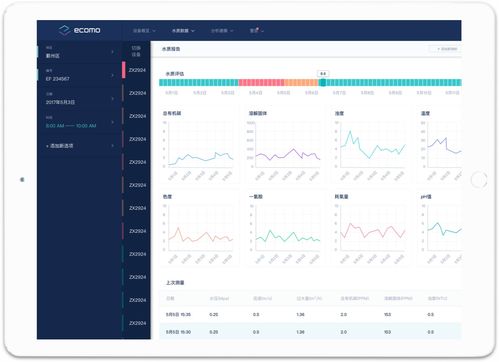Open the 耗氧量 line chart
499x362 pixels.
(371, 228)
